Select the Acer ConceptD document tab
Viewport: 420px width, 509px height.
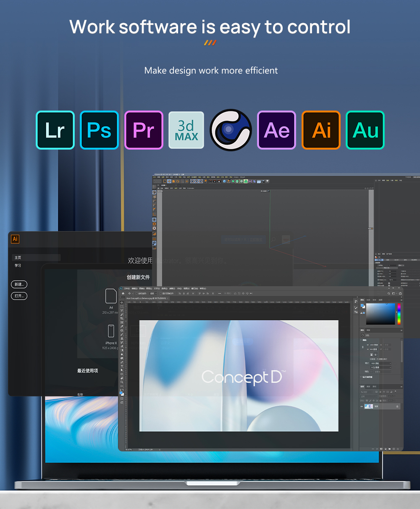coord(145,298)
